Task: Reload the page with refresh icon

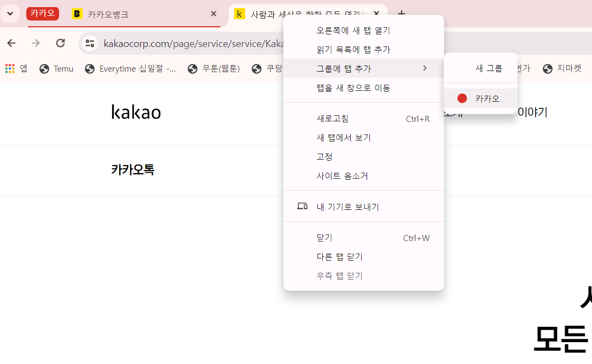Action: click(60, 43)
